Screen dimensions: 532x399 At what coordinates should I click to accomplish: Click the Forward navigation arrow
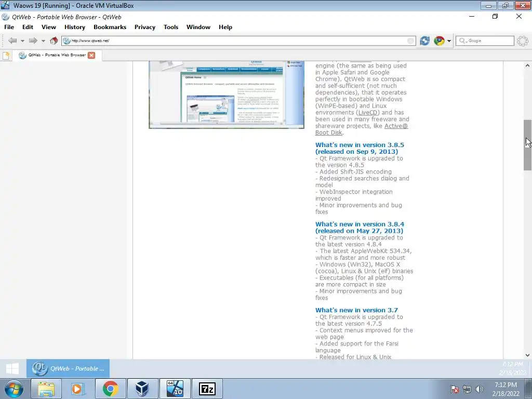(x=33, y=41)
